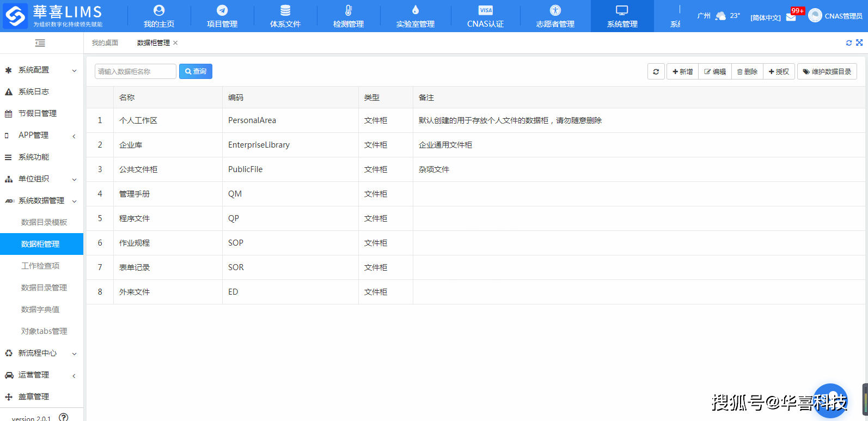Click the 维护数据目录 button

[x=827, y=71]
